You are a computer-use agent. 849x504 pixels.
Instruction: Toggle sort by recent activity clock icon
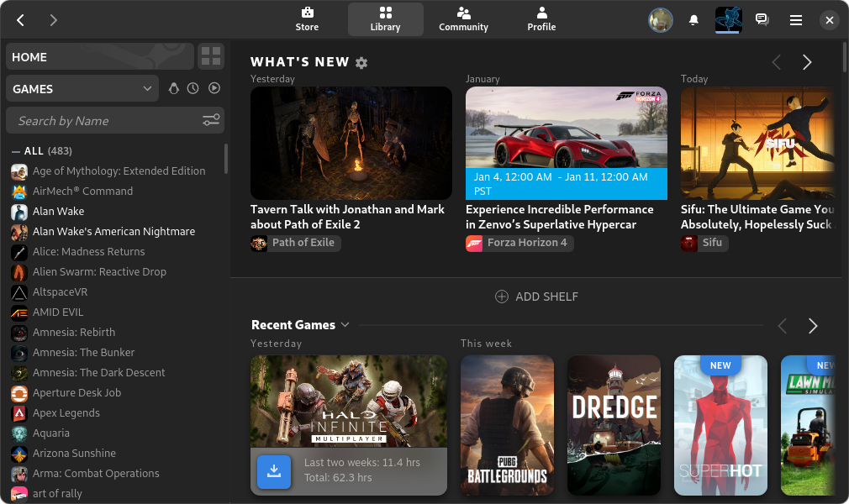pyautogui.click(x=193, y=88)
